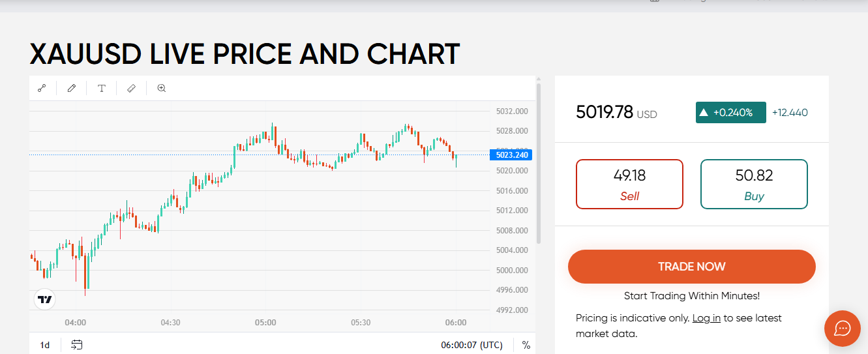Click 'Start Trading Within Minutes!' text
868x354 pixels.
click(x=692, y=295)
